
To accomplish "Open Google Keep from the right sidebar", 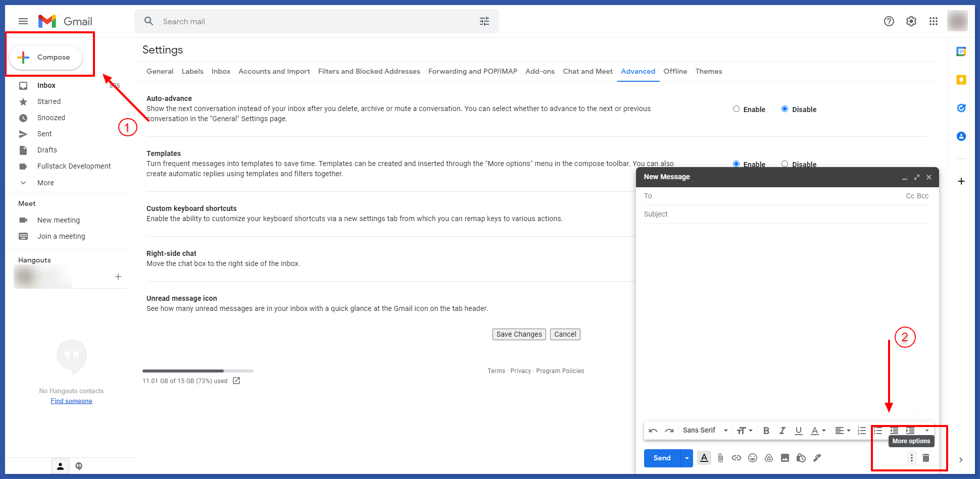I will [961, 80].
